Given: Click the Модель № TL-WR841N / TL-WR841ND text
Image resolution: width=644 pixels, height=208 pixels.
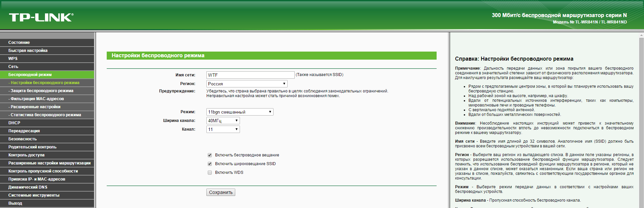Looking at the screenshot, I should pos(590,22).
